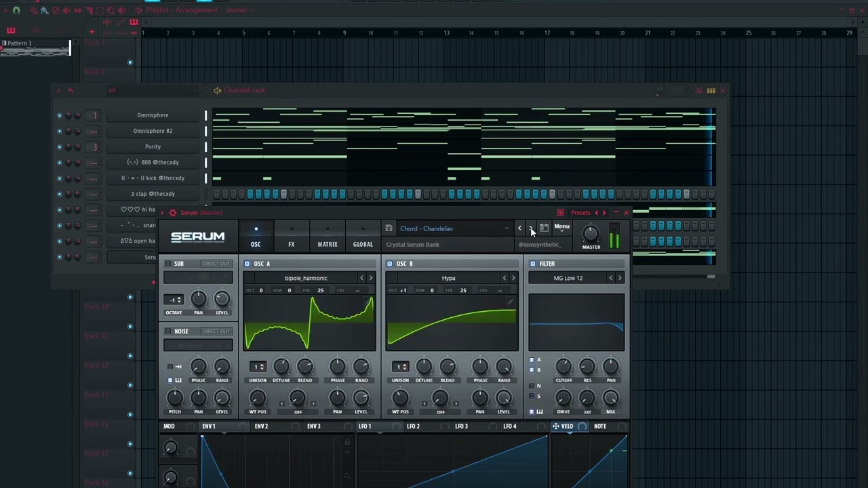Click the filter CUTOFF knob
Image resolution: width=868 pixels, height=488 pixels.
[564, 367]
